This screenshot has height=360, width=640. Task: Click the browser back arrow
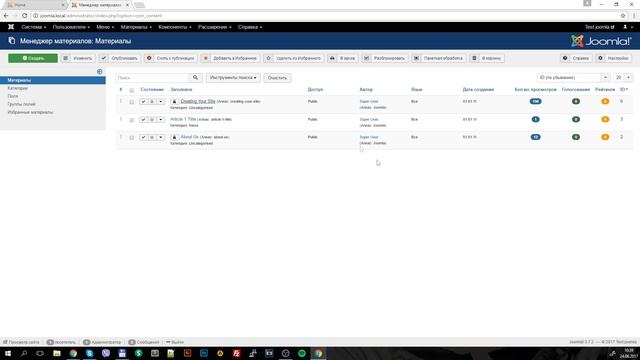coord(6,16)
